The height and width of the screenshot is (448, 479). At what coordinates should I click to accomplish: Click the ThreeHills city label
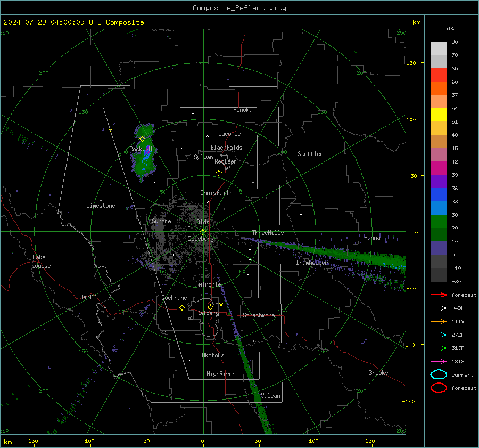tap(268, 233)
